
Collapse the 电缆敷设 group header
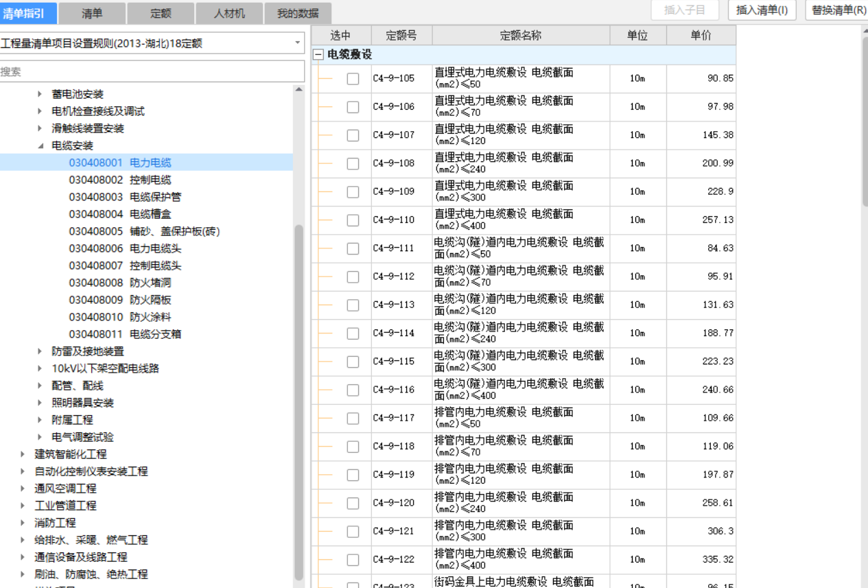coord(318,55)
